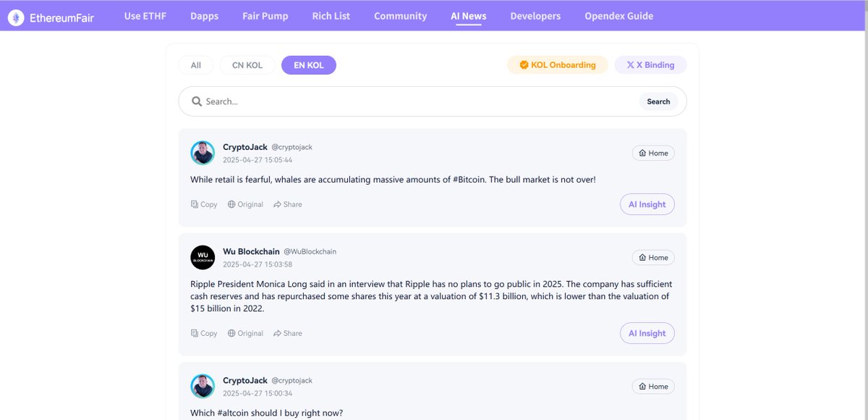Image resolution: width=868 pixels, height=420 pixels.
Task: Click the Wu Blockchain author name
Action: [251, 251]
